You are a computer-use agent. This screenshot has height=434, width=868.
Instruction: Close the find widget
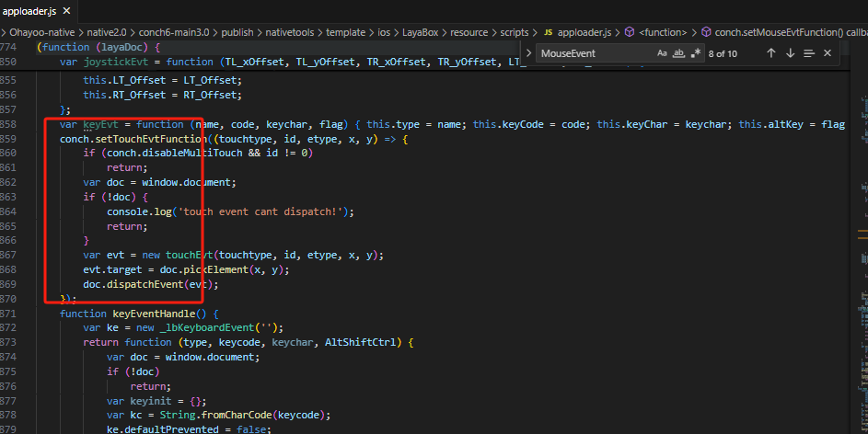tap(827, 53)
